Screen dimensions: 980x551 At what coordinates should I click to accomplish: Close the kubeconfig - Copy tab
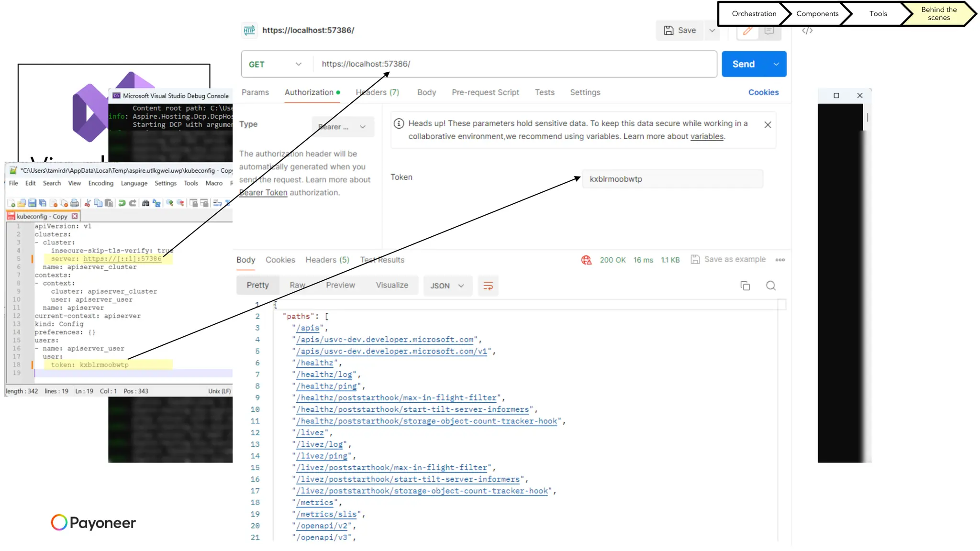pyautogui.click(x=75, y=216)
